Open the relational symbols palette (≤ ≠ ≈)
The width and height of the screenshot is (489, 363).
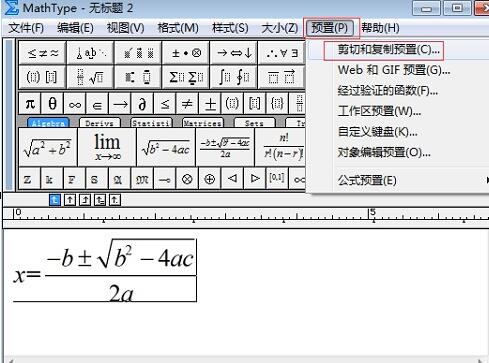click(x=43, y=53)
